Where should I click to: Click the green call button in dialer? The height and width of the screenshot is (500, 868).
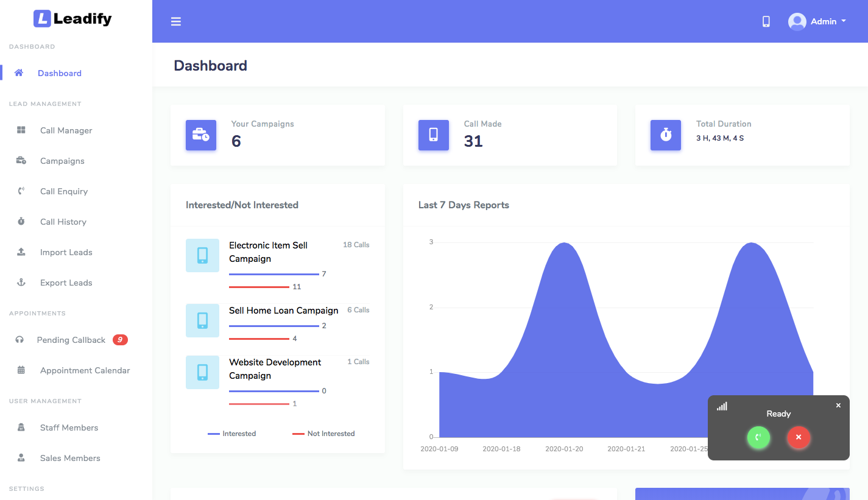pyautogui.click(x=758, y=437)
